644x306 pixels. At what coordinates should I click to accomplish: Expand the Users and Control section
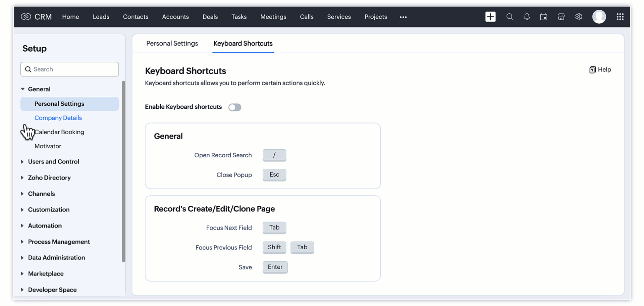tap(53, 162)
